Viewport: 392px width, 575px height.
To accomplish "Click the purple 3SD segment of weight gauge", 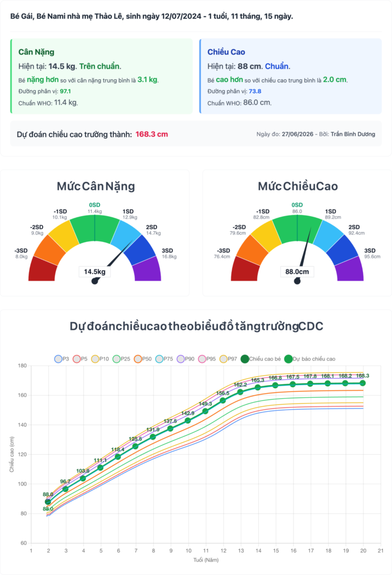I will [x=147, y=270].
